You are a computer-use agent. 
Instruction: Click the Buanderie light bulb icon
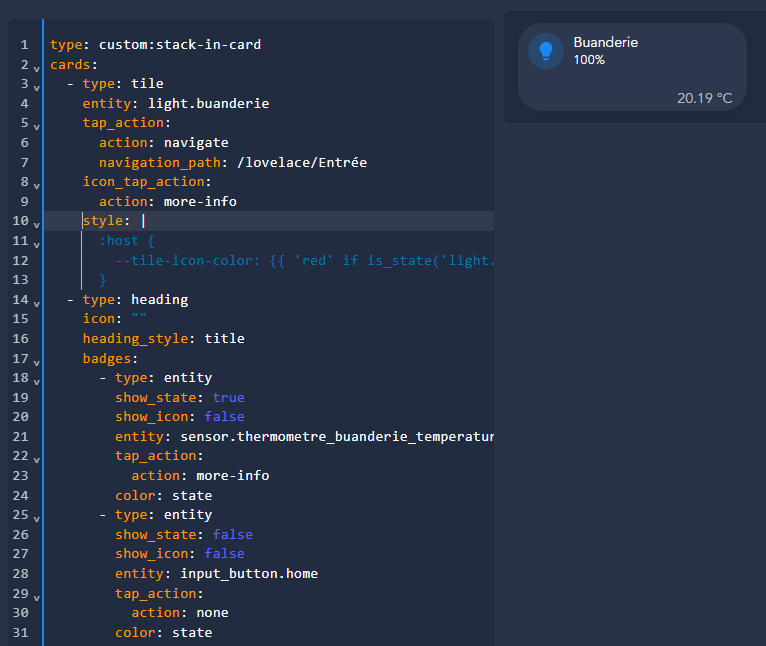pos(546,51)
